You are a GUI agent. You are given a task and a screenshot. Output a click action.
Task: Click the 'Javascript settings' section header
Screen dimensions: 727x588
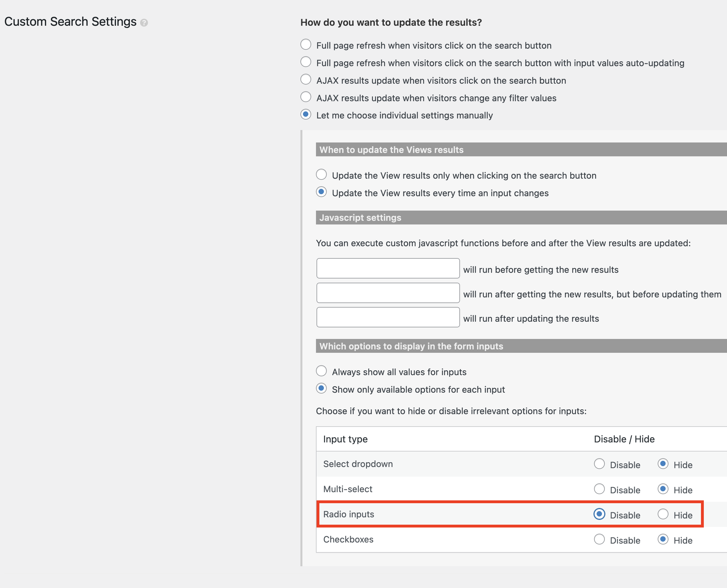coord(521,217)
